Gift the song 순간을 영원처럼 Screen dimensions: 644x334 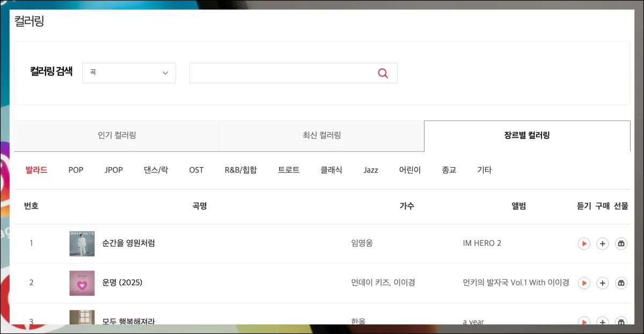[x=621, y=244]
